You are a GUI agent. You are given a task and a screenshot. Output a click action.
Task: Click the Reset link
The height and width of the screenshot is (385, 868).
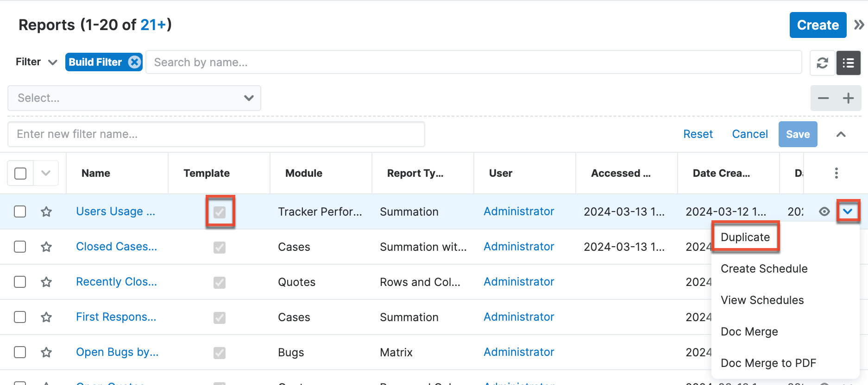pyautogui.click(x=698, y=134)
